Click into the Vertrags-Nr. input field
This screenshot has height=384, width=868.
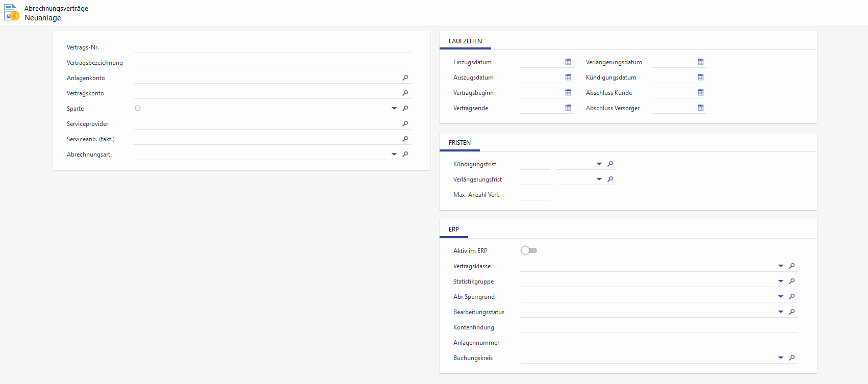[x=272, y=47]
